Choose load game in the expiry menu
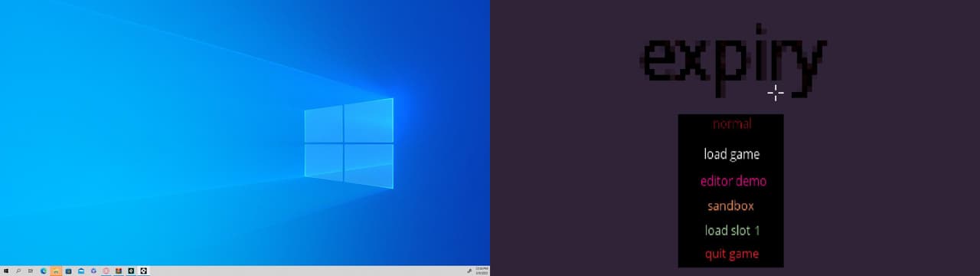Image resolution: width=980 pixels, height=276 pixels. (x=732, y=154)
